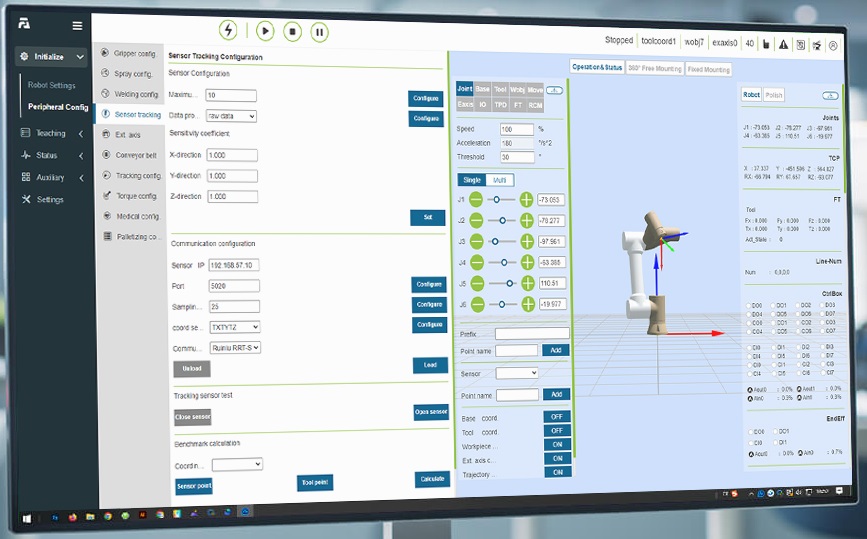Image resolution: width=867 pixels, height=539 pixels.
Task: Open Sensor dropdown in jog panel
Action: tap(517, 373)
